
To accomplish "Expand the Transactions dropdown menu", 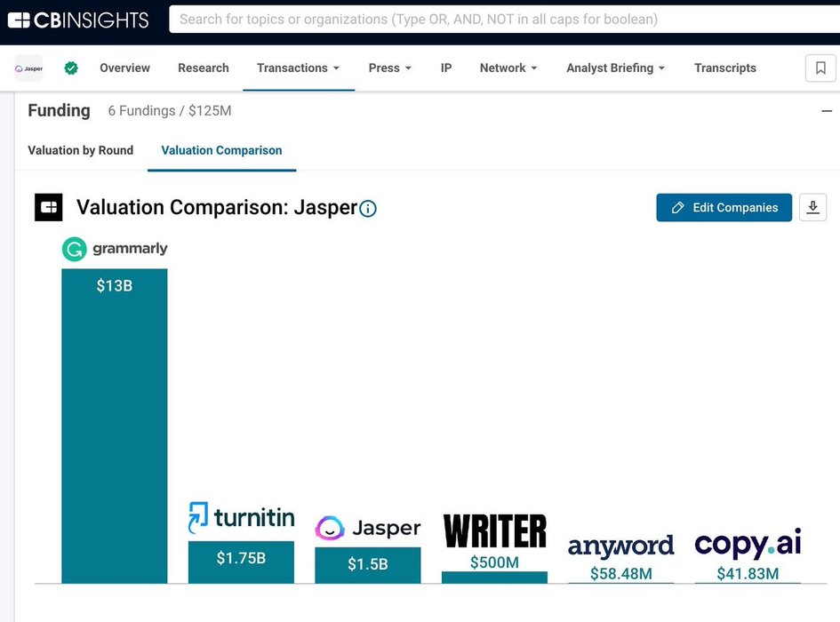I will [x=299, y=68].
